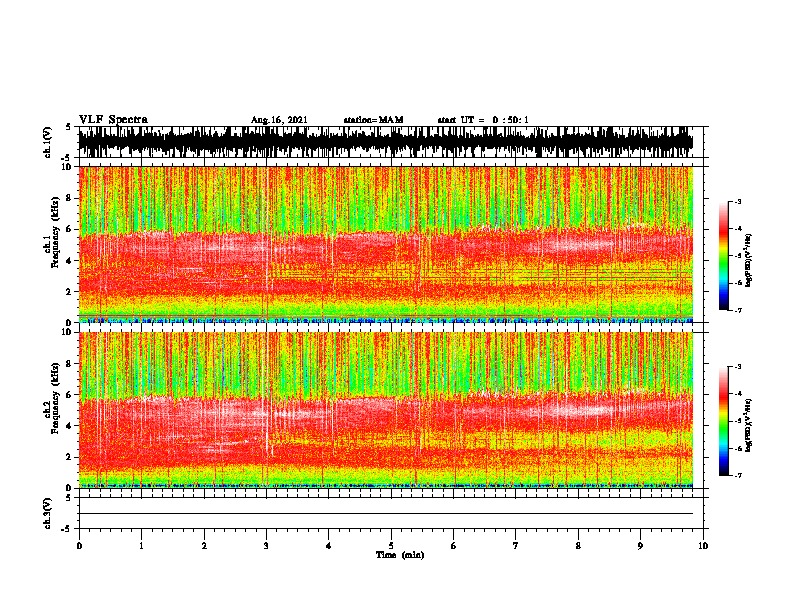Click the color bar beside the ch.2 spectrogram

[x=724, y=421]
